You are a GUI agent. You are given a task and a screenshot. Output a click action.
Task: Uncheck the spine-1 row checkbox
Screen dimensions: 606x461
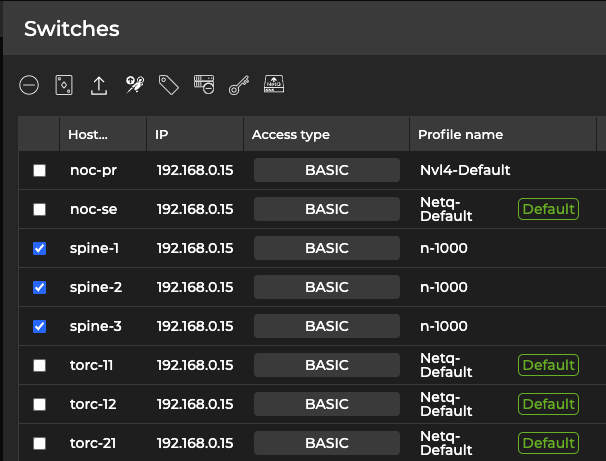click(x=40, y=249)
